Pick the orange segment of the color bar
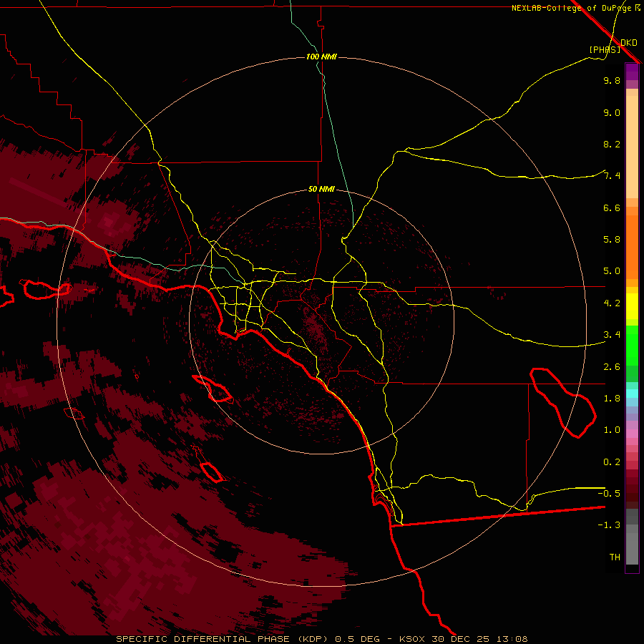 tap(632, 248)
